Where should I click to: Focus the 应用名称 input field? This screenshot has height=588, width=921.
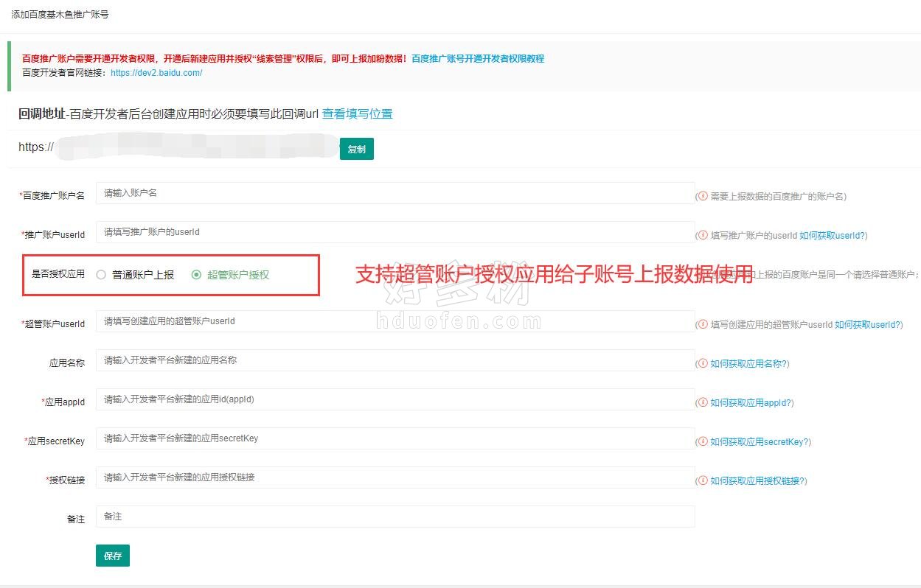[x=395, y=360]
